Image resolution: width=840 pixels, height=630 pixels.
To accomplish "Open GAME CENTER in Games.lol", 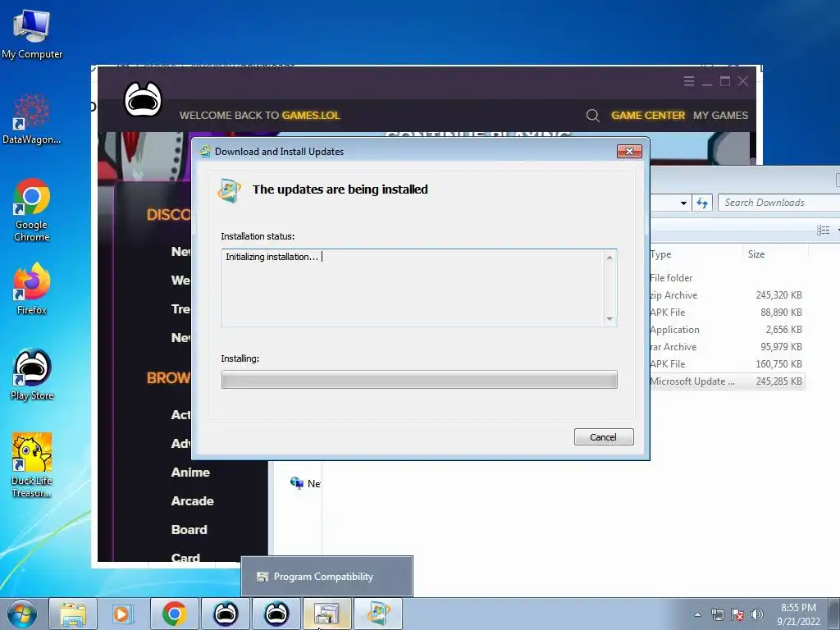I will tap(648, 115).
